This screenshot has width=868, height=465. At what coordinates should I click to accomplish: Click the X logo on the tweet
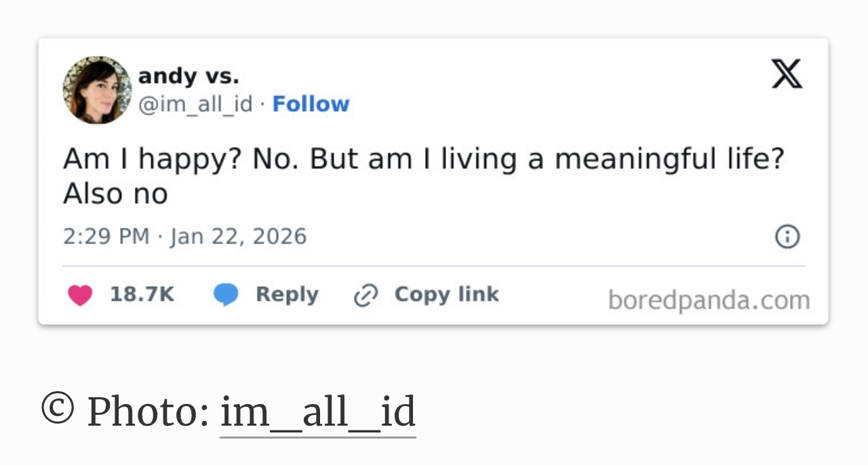tap(787, 74)
